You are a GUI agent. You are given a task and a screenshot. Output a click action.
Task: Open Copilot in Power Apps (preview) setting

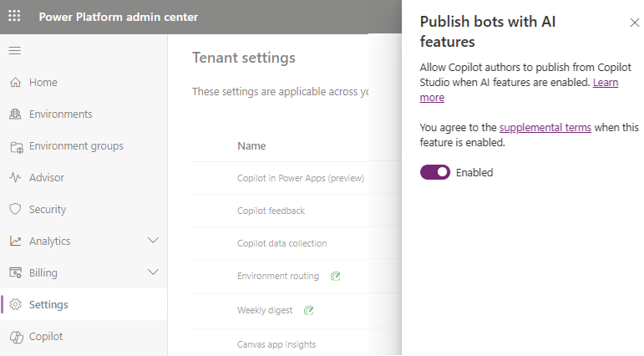pos(300,178)
